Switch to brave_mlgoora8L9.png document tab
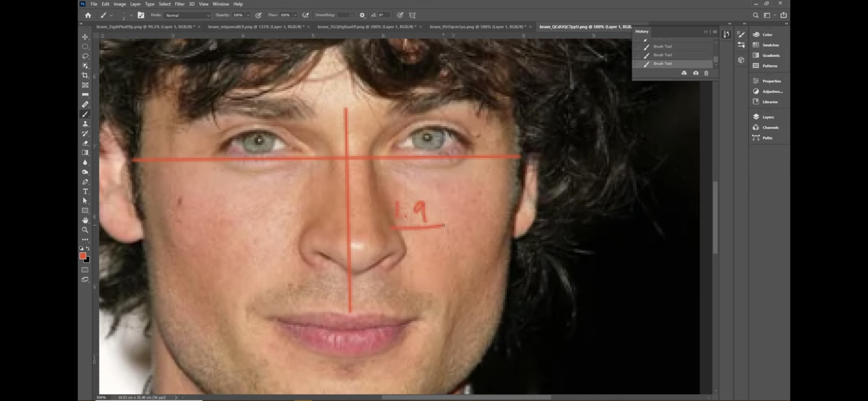This screenshot has height=401, width=868. tap(256, 27)
